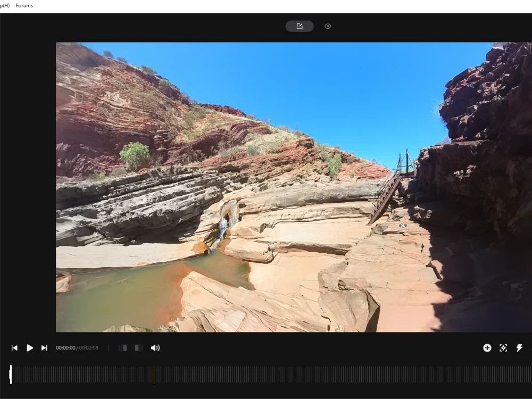Skip to next frame
Viewport: 532px width, 399px height.
pyautogui.click(x=44, y=348)
